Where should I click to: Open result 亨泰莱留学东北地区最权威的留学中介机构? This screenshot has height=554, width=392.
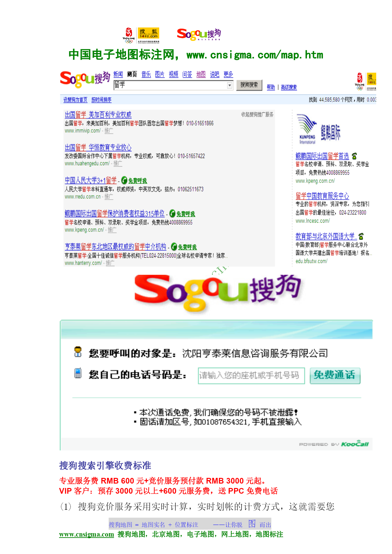click(116, 247)
